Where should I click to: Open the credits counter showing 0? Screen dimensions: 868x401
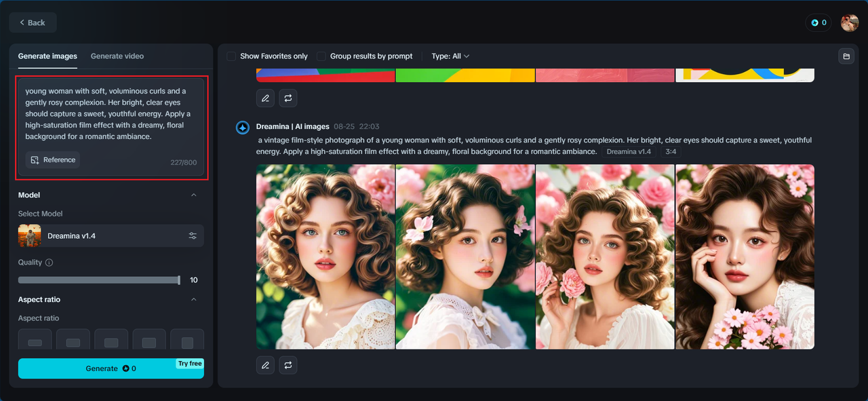click(x=818, y=22)
